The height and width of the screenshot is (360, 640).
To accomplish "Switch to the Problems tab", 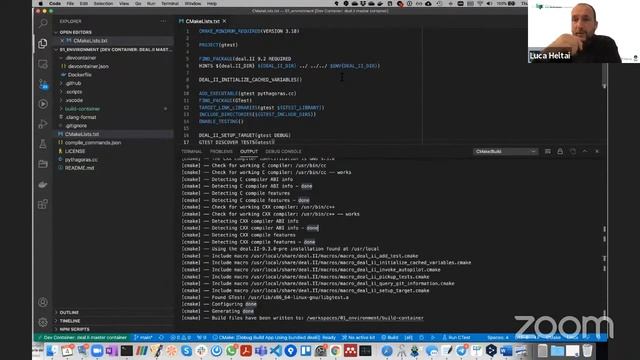I will 221,151.
